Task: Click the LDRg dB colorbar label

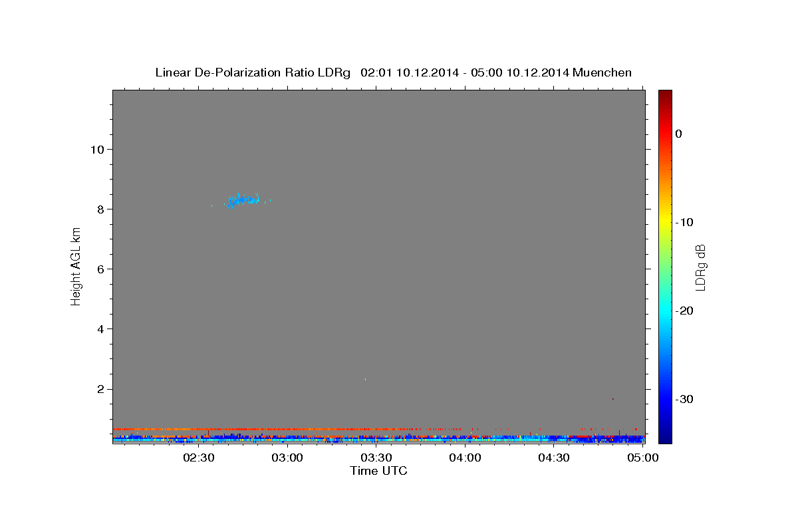Action: click(x=700, y=267)
